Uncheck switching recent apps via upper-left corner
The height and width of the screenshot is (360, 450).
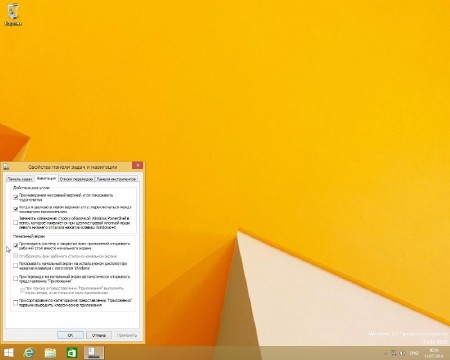[15, 209]
